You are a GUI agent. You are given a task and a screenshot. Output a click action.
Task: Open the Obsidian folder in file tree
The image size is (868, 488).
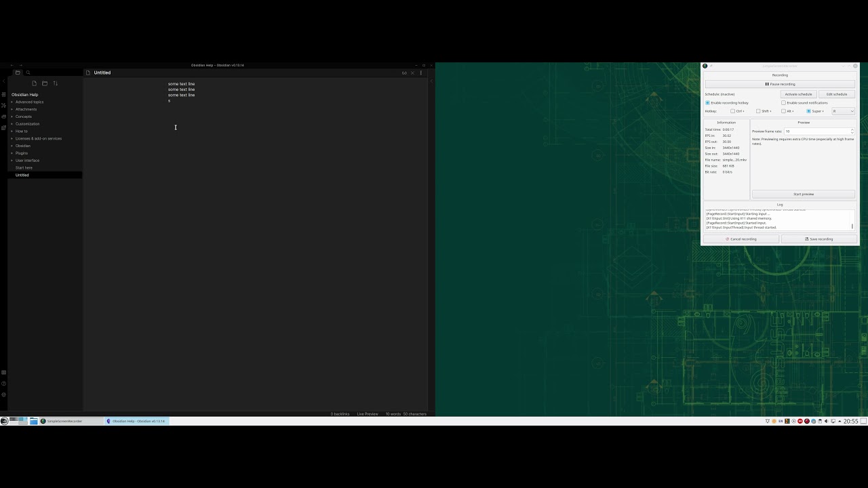(x=23, y=146)
